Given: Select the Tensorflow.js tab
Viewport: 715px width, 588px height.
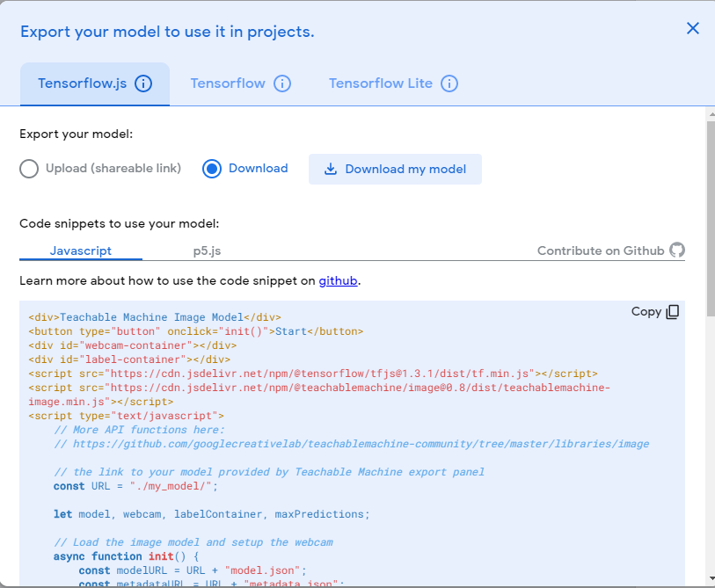Looking at the screenshot, I should [x=95, y=83].
